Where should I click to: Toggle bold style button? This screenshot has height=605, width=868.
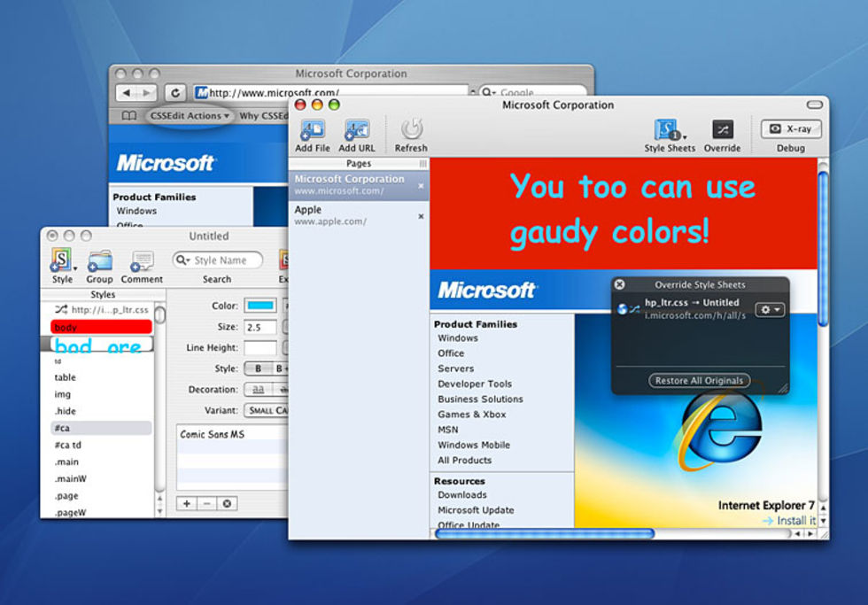coord(258,368)
